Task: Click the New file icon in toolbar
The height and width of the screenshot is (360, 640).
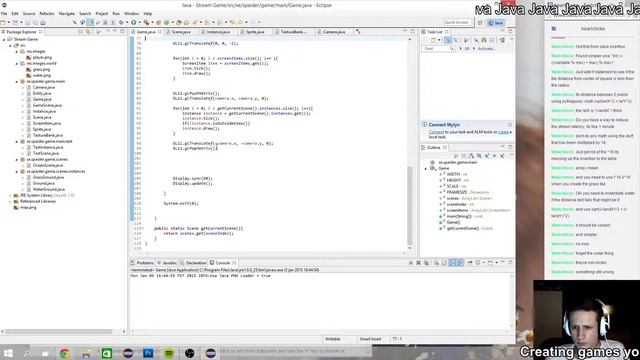Action: point(3,22)
